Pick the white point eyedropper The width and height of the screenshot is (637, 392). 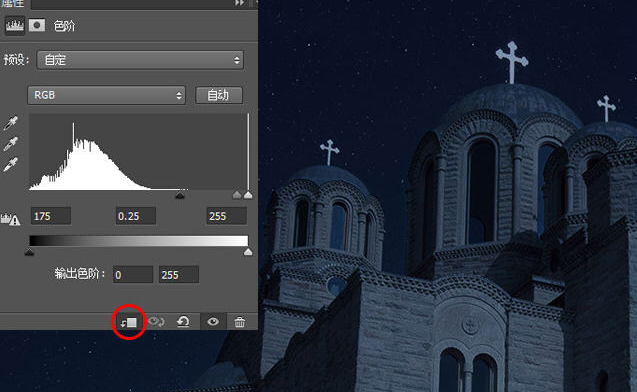coord(11,165)
